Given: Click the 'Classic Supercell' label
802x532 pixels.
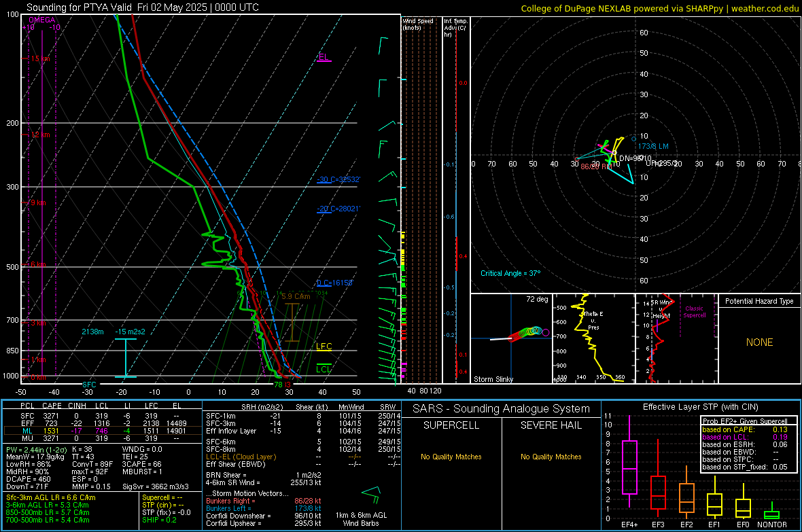Looking at the screenshot, I should 694,312.
